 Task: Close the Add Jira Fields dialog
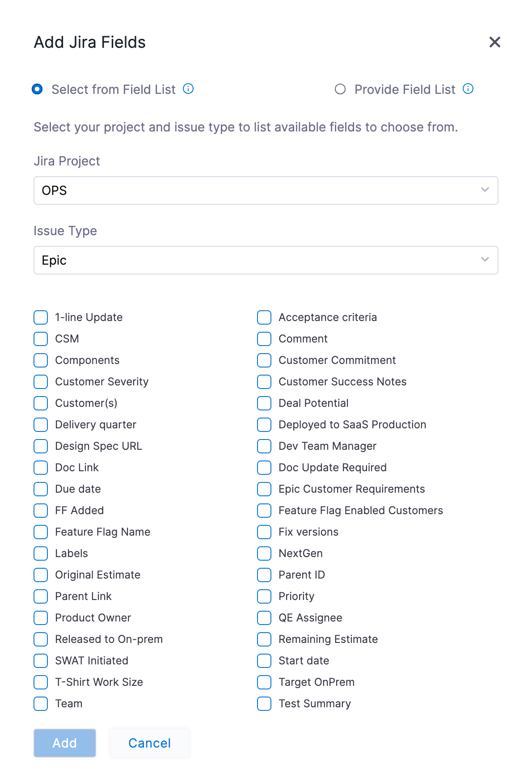pyautogui.click(x=494, y=42)
